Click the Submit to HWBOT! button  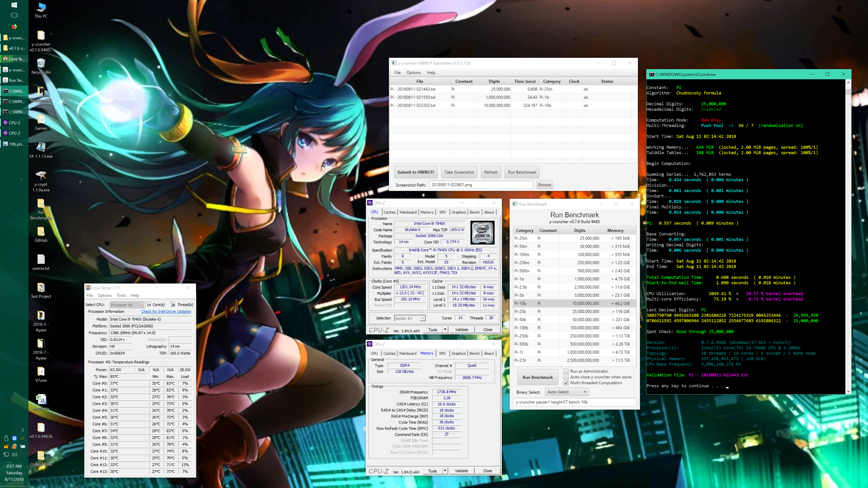tap(415, 172)
